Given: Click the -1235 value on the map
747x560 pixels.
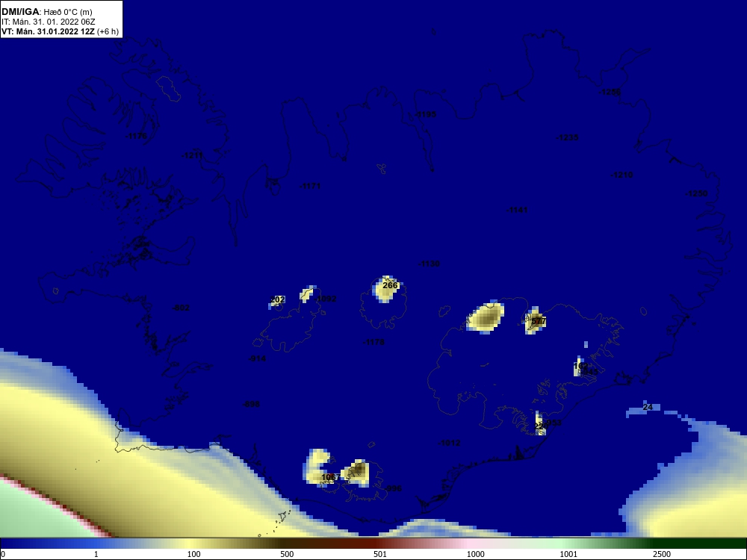Looking at the screenshot, I should (567, 137).
